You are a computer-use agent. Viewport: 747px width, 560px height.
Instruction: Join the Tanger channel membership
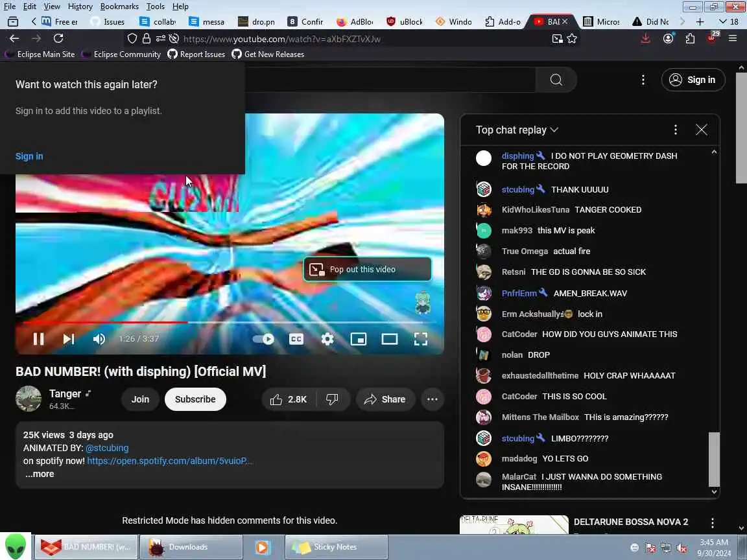pos(140,399)
